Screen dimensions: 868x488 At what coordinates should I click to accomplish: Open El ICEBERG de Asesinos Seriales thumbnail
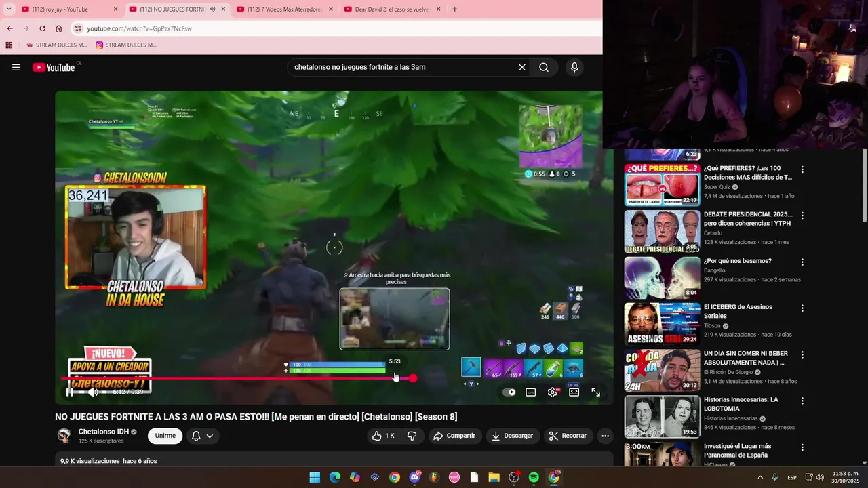(662, 324)
